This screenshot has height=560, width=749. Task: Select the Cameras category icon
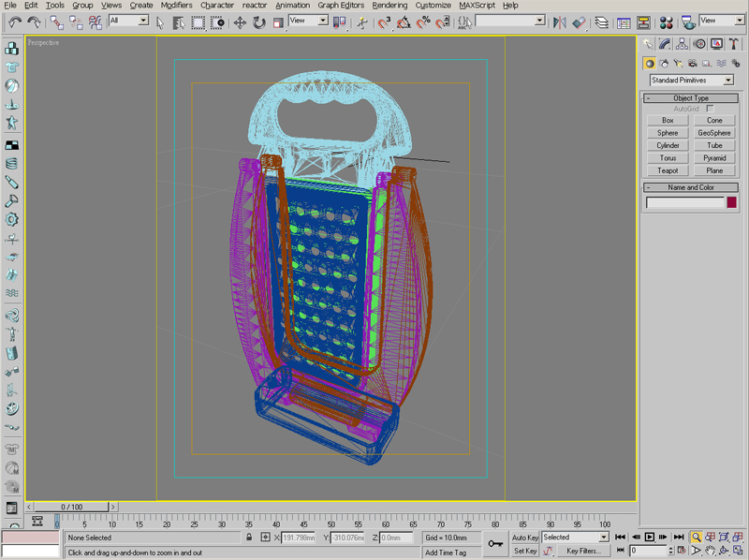click(x=693, y=63)
